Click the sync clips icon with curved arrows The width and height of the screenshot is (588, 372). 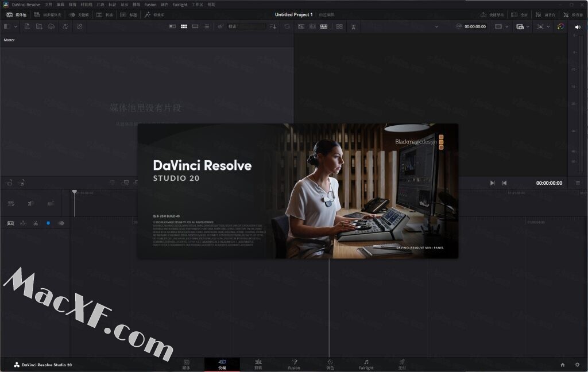coord(65,26)
